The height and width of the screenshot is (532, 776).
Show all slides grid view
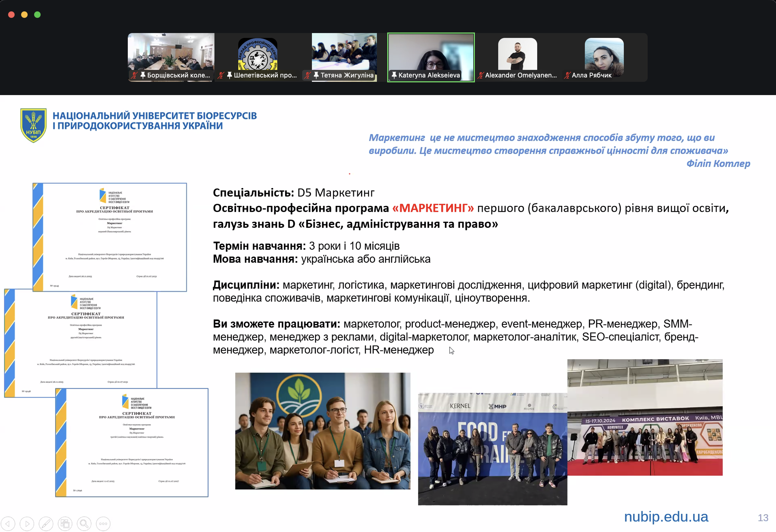(x=65, y=523)
